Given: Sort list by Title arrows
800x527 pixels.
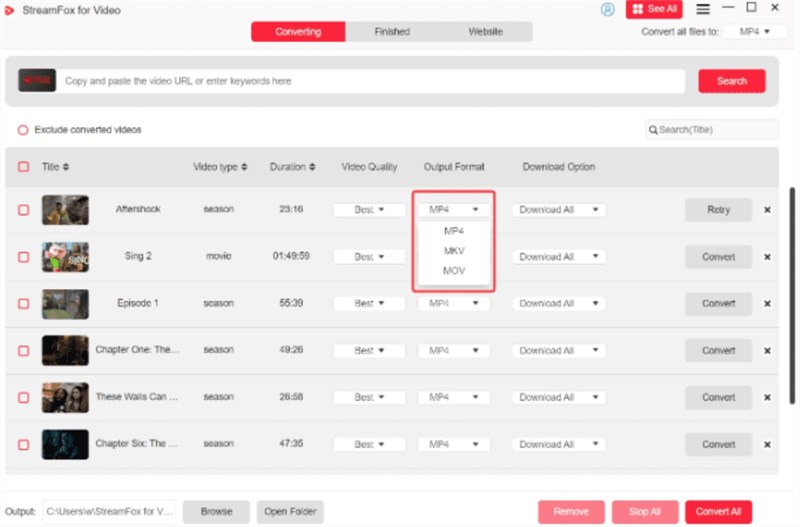Looking at the screenshot, I should (66, 167).
